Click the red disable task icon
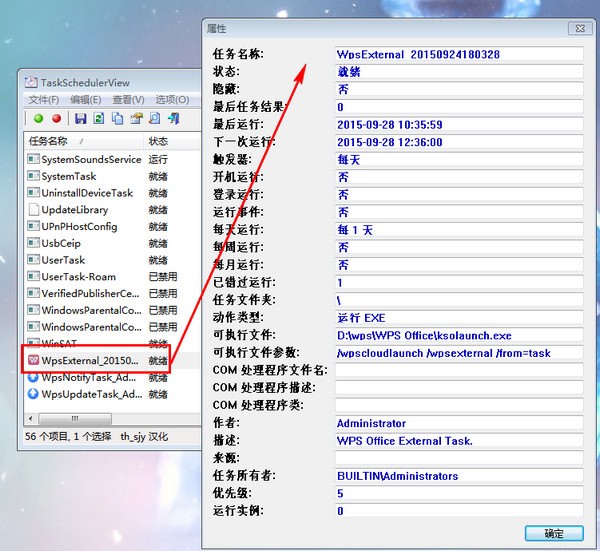The width and height of the screenshot is (600, 551). [x=57, y=119]
